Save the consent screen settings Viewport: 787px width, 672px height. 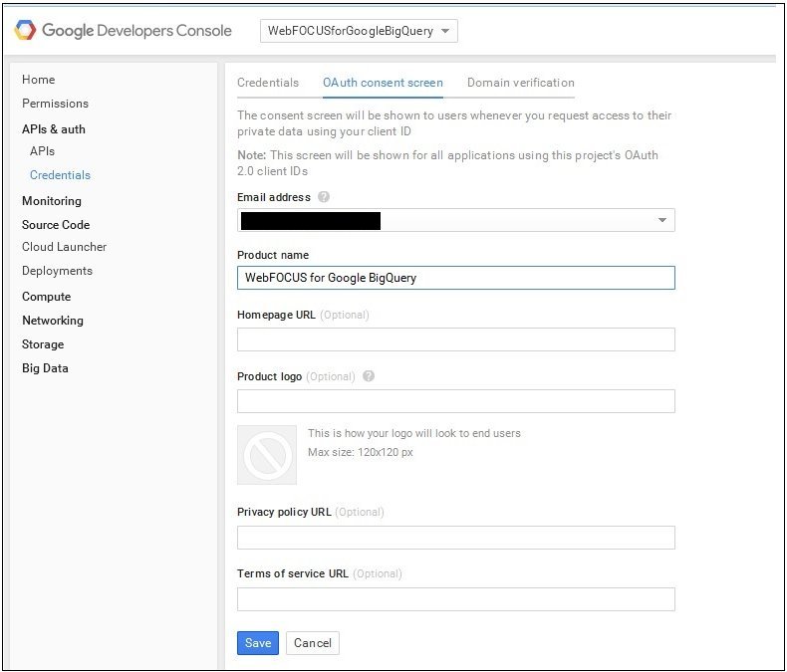[x=258, y=643]
